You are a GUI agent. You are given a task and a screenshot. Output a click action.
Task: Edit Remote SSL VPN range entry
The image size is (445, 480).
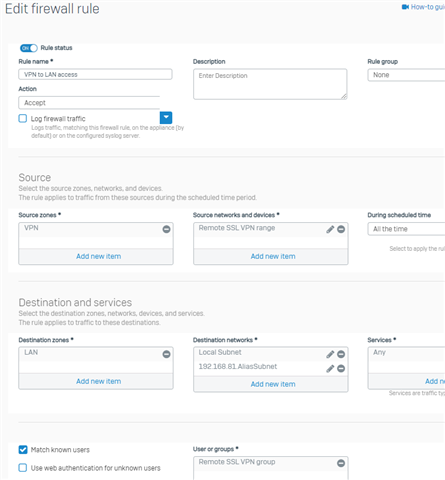coord(330,229)
